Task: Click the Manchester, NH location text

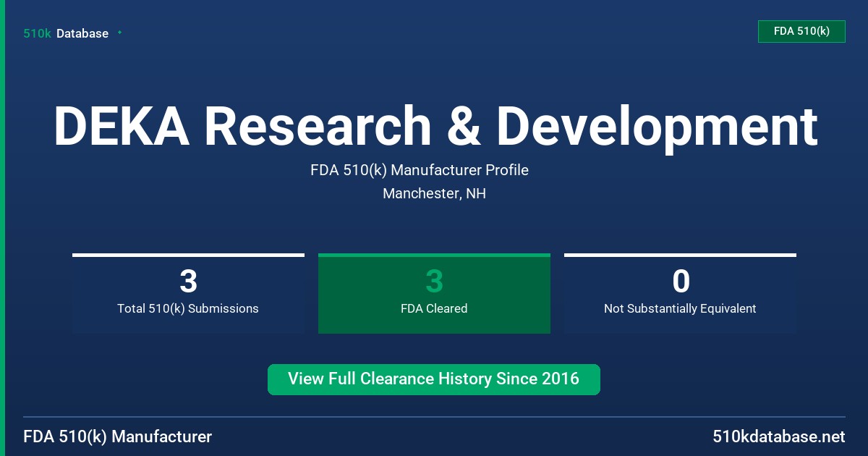Action: (434, 194)
